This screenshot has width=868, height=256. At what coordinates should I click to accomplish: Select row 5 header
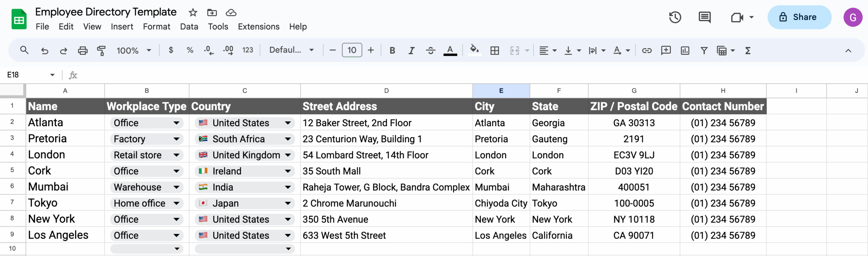pos(13,170)
